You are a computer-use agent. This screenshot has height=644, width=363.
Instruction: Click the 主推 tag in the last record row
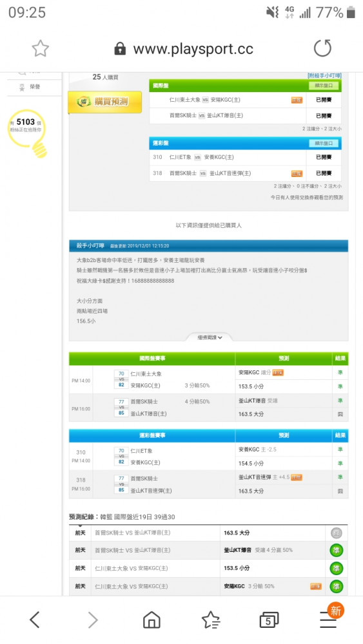point(316,587)
